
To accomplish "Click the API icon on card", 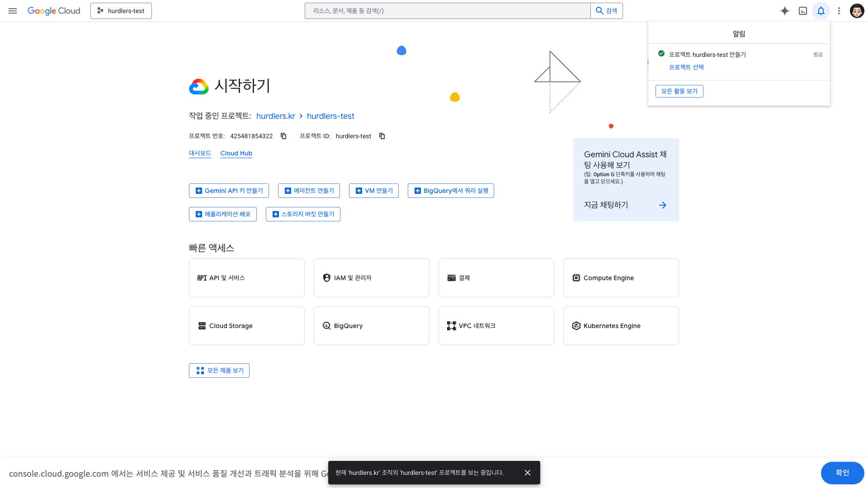I will pos(202,278).
